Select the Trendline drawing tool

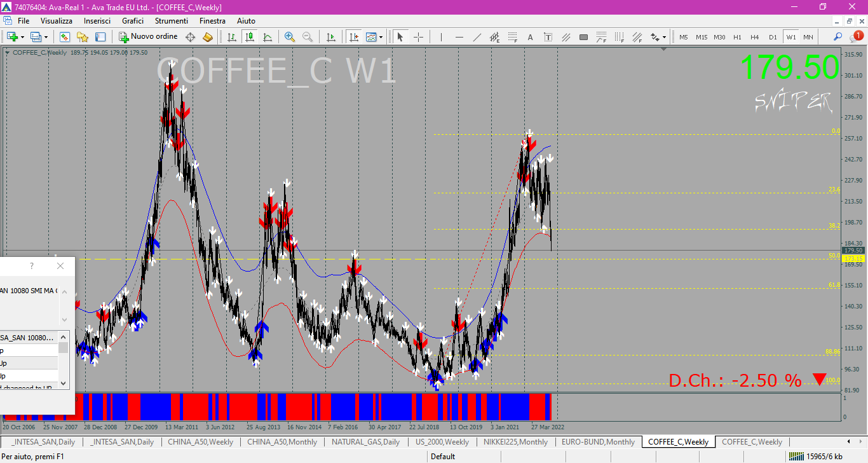point(477,37)
